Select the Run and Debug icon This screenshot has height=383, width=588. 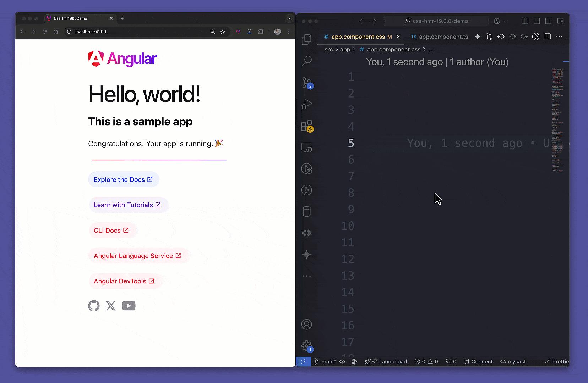tap(306, 104)
